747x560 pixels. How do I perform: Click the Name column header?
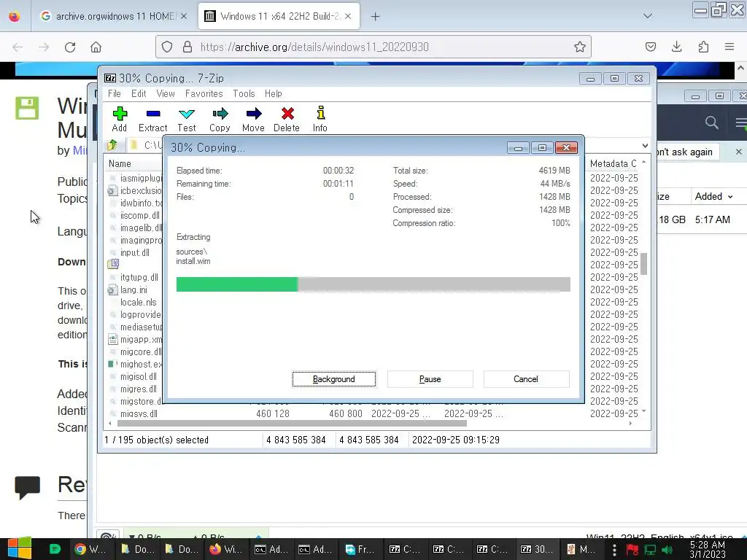[120, 163]
